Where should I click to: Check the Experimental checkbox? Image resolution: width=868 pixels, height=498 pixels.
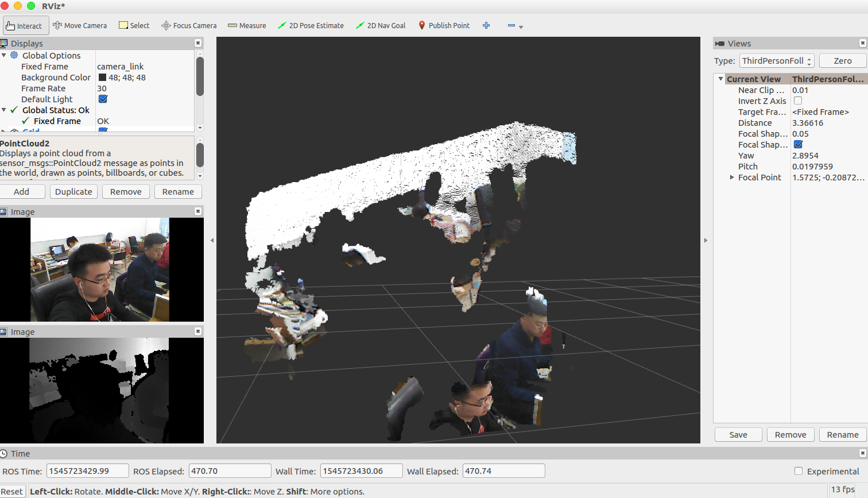799,471
